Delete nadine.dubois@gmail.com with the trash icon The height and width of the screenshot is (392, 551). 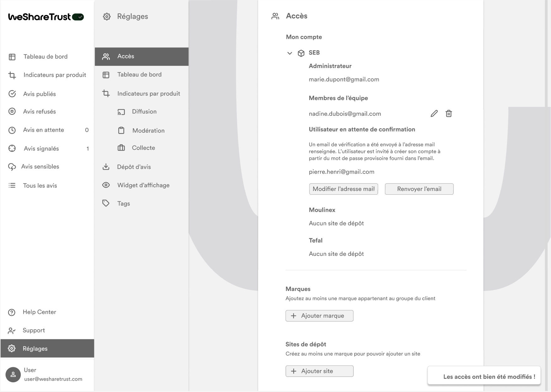[449, 114]
